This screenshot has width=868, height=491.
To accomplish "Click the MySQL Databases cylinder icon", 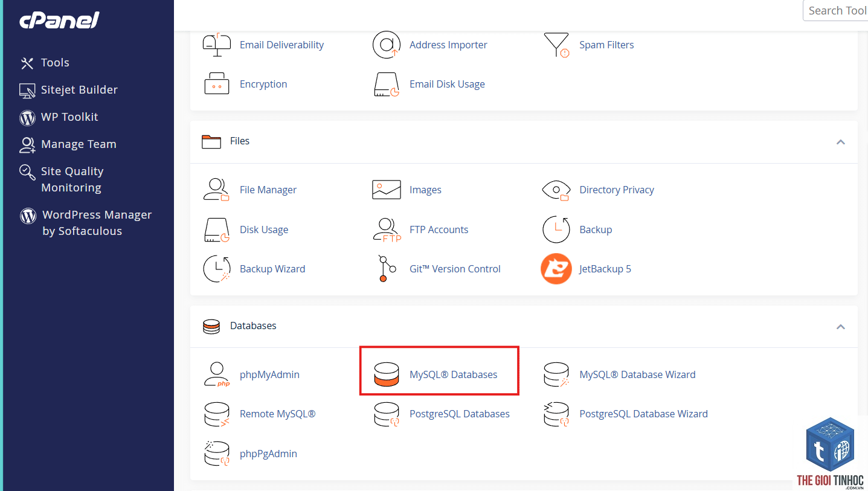I will pos(387,374).
